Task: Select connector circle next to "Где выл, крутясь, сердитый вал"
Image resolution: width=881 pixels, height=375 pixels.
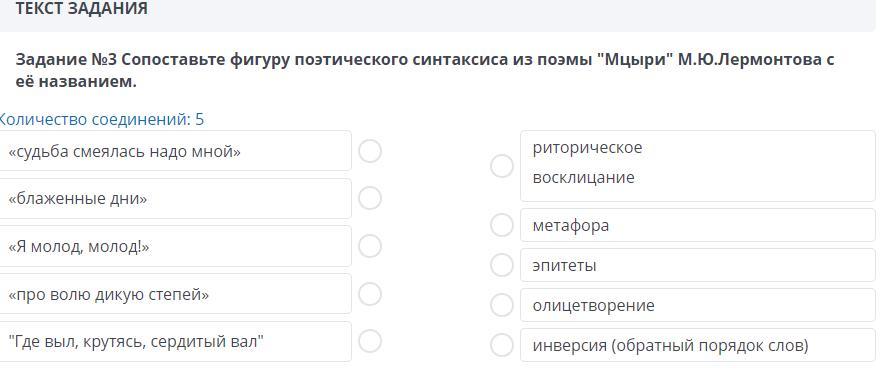Action: (x=370, y=341)
